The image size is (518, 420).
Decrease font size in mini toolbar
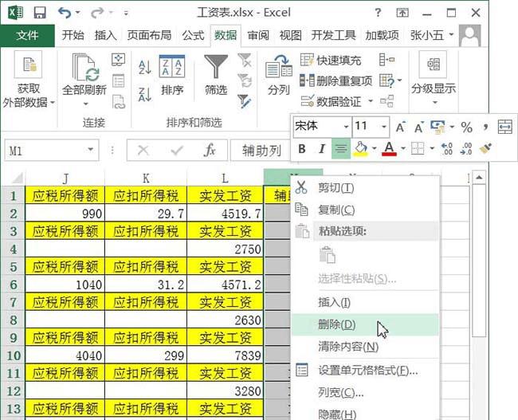click(x=418, y=128)
